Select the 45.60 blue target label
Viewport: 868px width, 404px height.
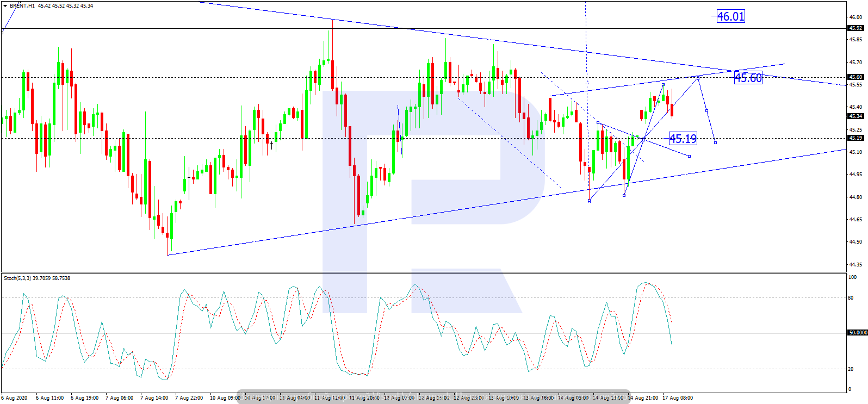[x=748, y=78]
